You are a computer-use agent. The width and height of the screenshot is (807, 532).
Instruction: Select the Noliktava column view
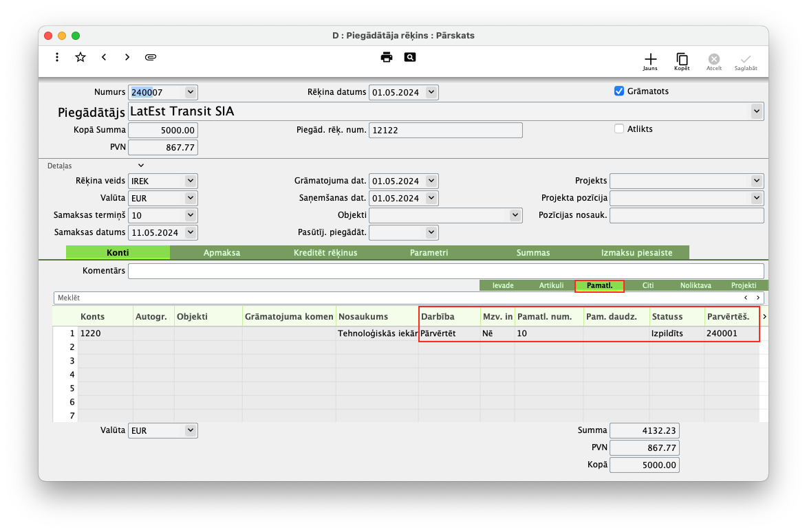696,285
